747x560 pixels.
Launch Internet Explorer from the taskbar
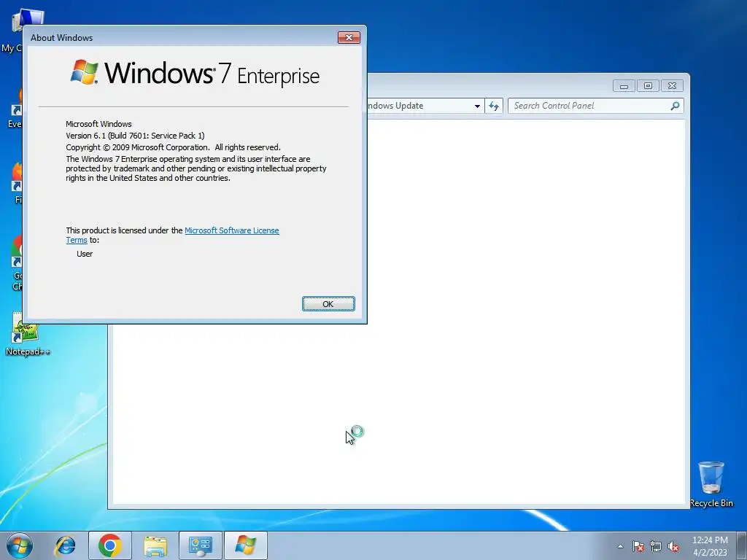pos(65,545)
